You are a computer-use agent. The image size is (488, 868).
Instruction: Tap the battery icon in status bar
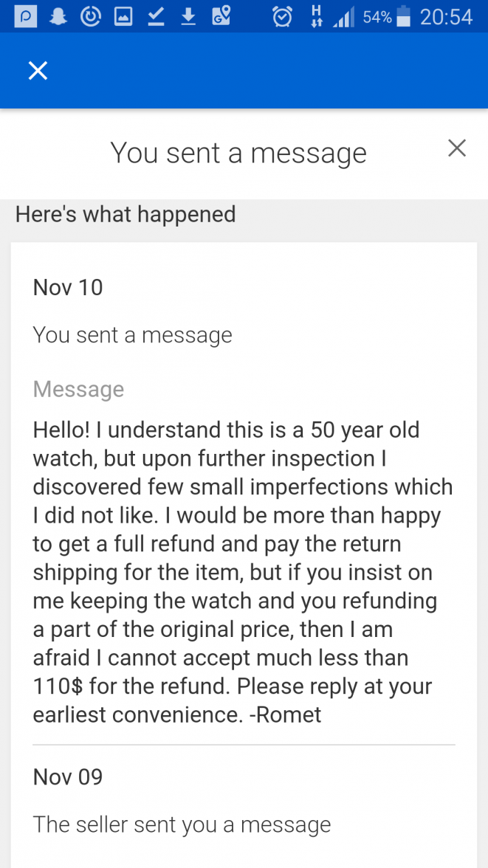403,16
